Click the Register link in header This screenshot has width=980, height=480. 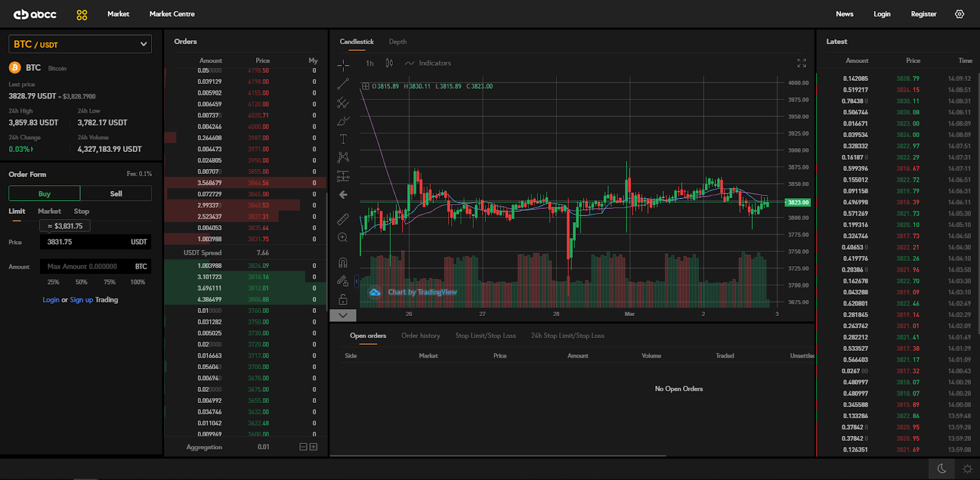(x=923, y=14)
